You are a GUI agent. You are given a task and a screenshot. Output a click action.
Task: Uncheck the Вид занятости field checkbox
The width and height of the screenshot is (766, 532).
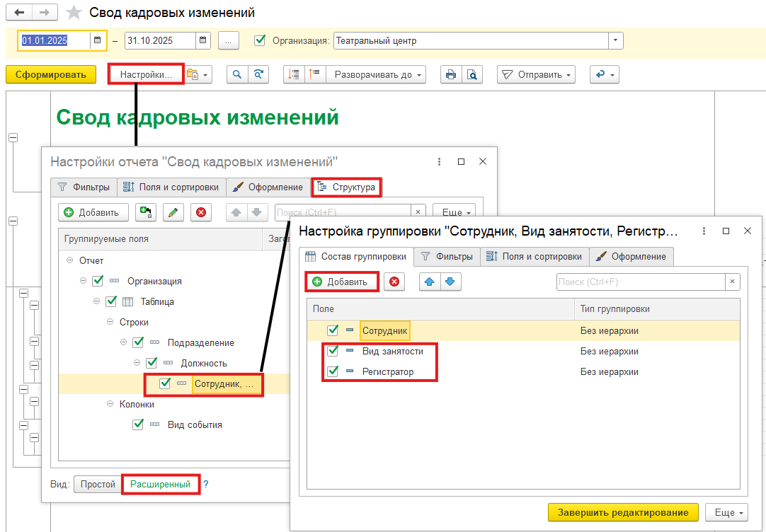pyautogui.click(x=333, y=351)
